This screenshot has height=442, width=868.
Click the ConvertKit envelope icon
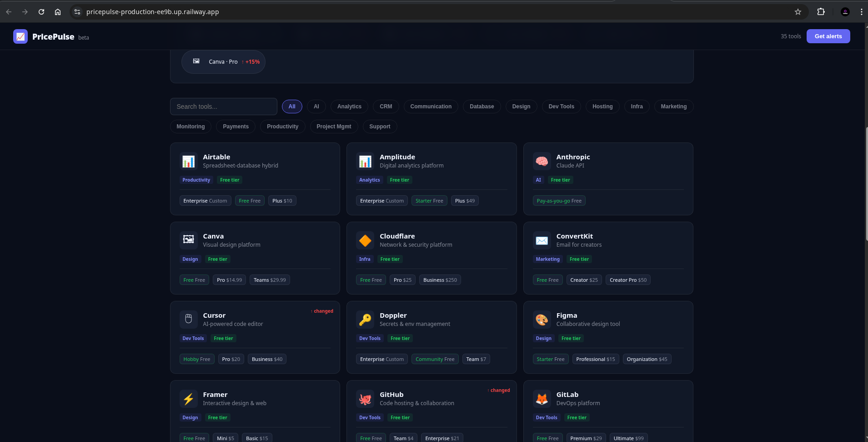tap(542, 240)
